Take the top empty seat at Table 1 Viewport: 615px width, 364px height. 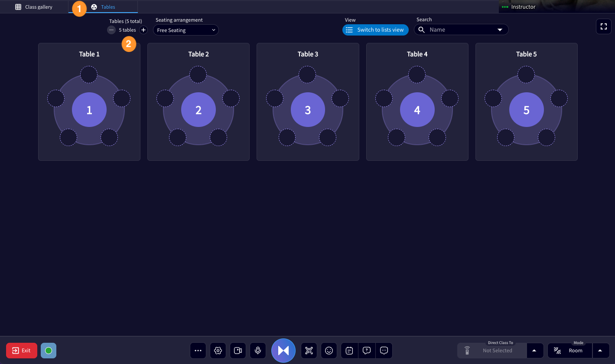(x=89, y=75)
